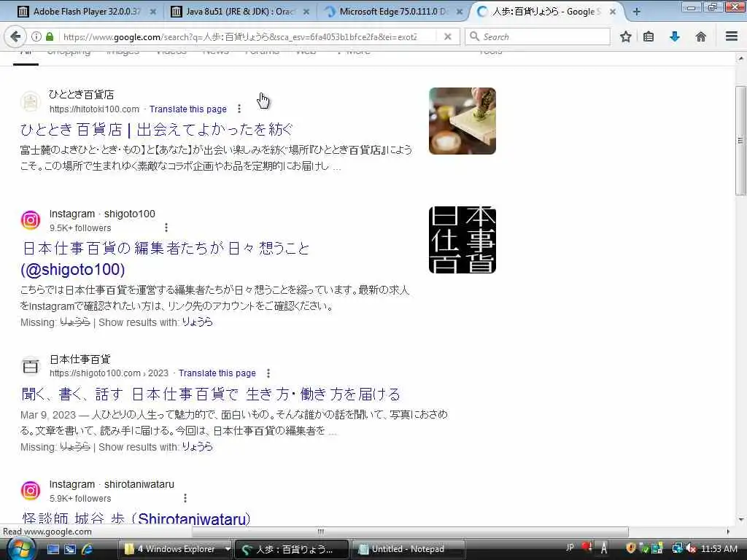747x560 pixels.
Task: Open site information icon in the address bar
Action: [x=36, y=36]
